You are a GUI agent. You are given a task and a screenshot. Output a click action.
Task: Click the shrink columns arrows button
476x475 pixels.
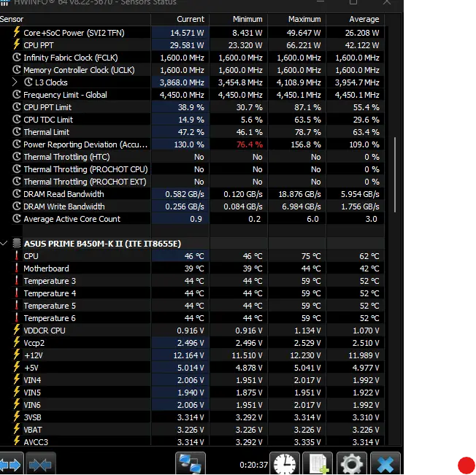point(40,464)
